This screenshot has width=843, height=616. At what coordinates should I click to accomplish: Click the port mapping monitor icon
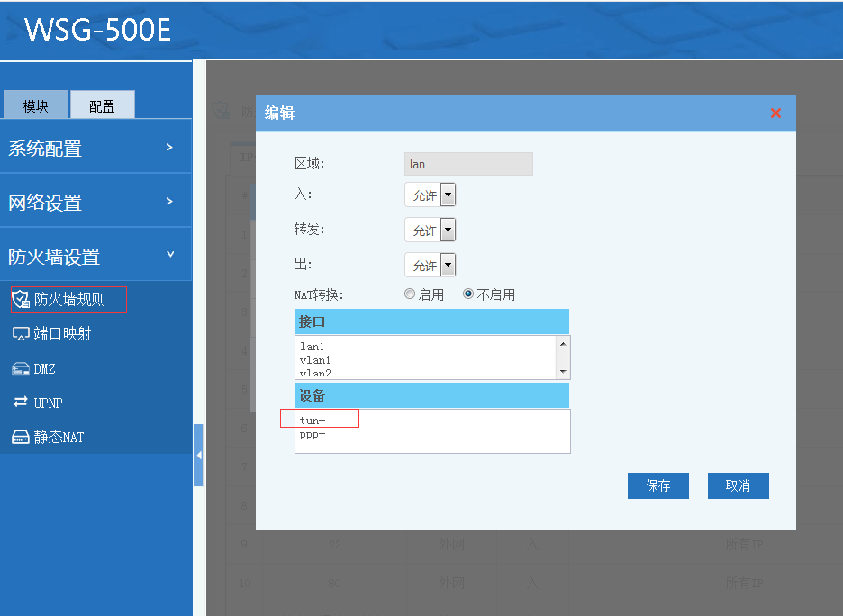(x=20, y=334)
